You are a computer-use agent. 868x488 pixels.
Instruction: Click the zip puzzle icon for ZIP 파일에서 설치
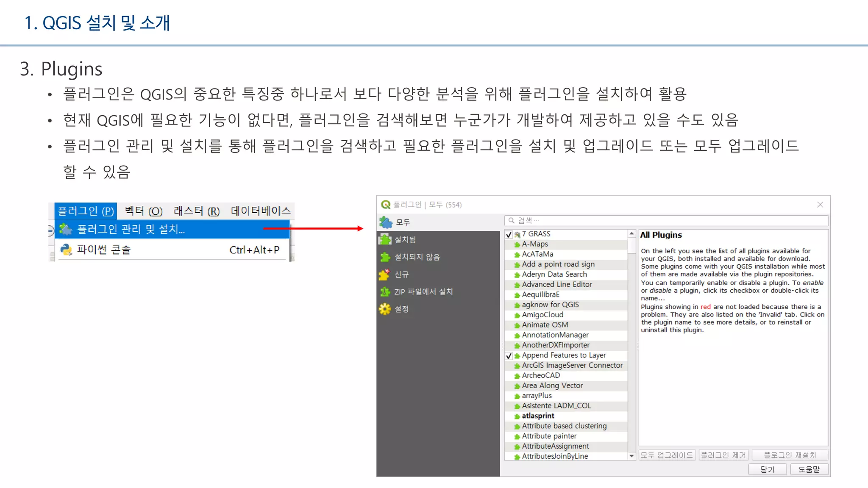click(x=385, y=292)
